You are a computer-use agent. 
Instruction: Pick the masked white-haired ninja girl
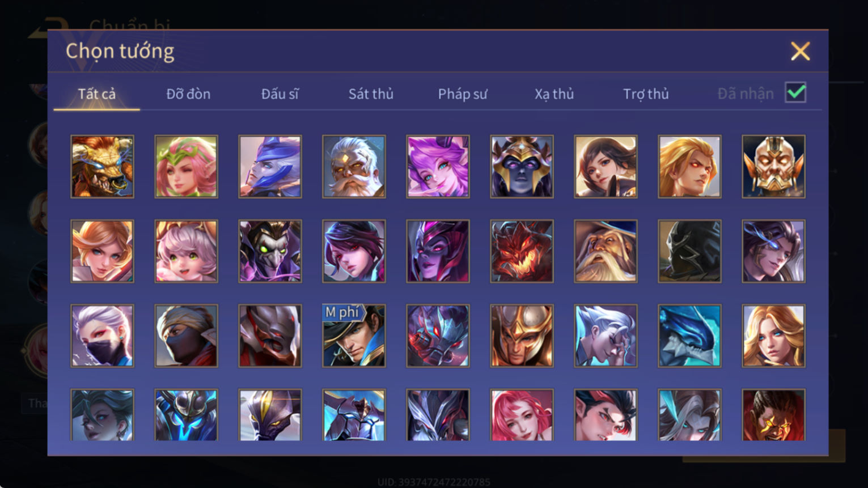102,336
